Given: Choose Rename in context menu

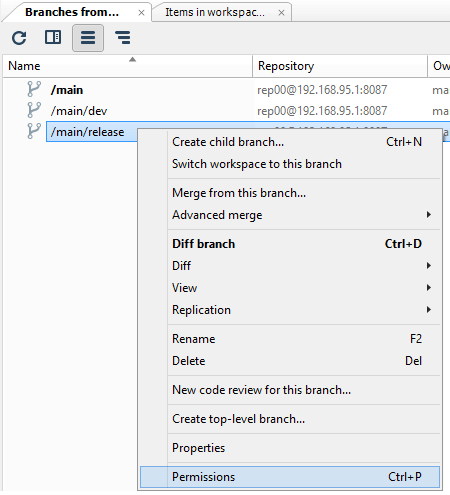Looking at the screenshot, I should [x=290, y=339].
